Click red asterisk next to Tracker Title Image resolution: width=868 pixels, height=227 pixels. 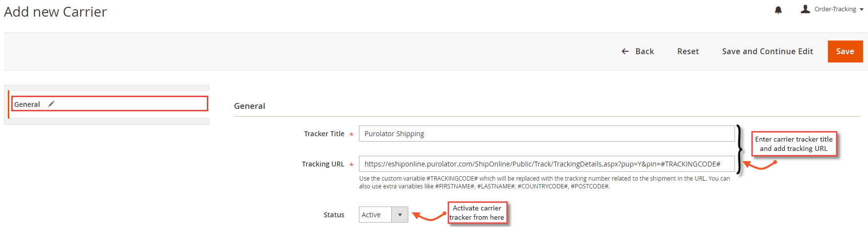click(351, 135)
